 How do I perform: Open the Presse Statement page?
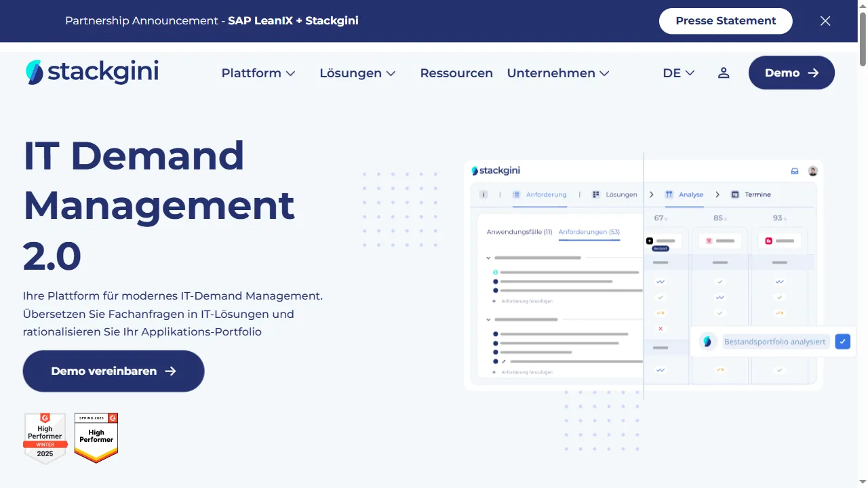tap(726, 21)
